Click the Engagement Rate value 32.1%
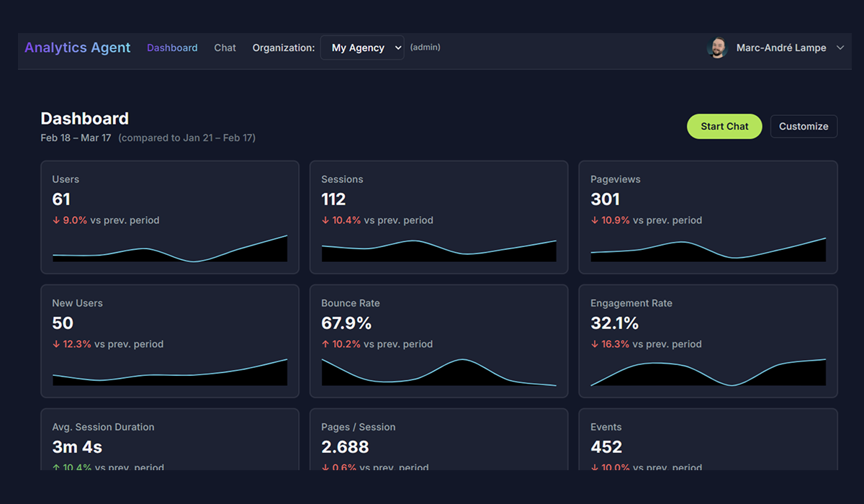Image resolution: width=864 pixels, height=504 pixels. point(615,323)
